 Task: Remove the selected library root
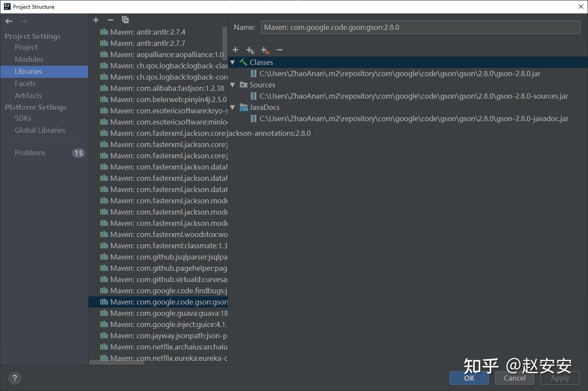pos(280,50)
